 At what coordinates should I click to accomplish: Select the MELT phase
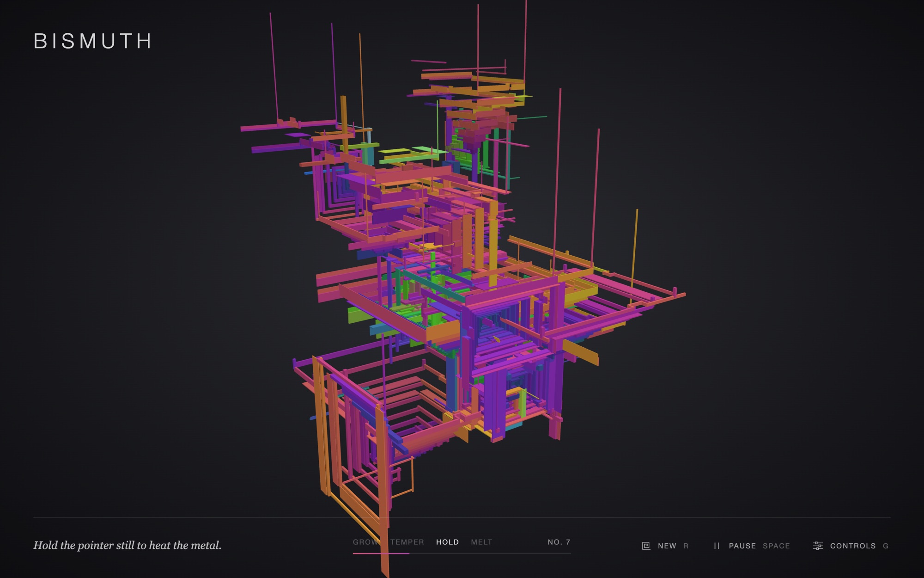tap(481, 542)
